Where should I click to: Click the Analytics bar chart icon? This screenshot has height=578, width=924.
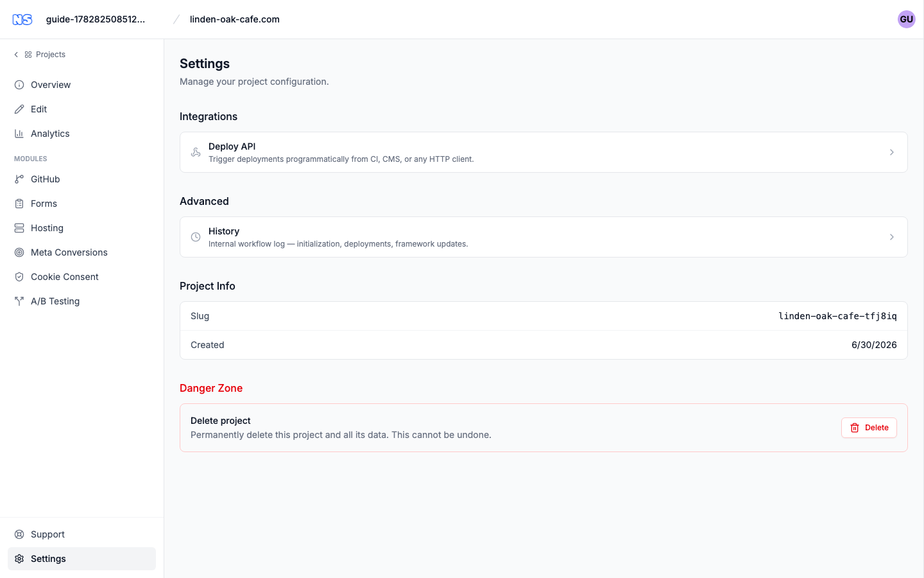pos(19,134)
